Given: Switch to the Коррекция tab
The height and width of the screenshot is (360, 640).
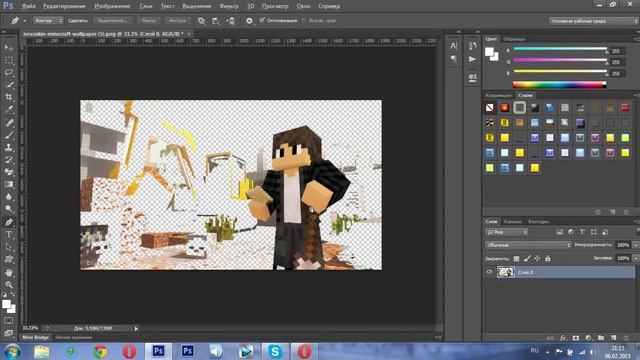Looking at the screenshot, I should click(x=498, y=95).
